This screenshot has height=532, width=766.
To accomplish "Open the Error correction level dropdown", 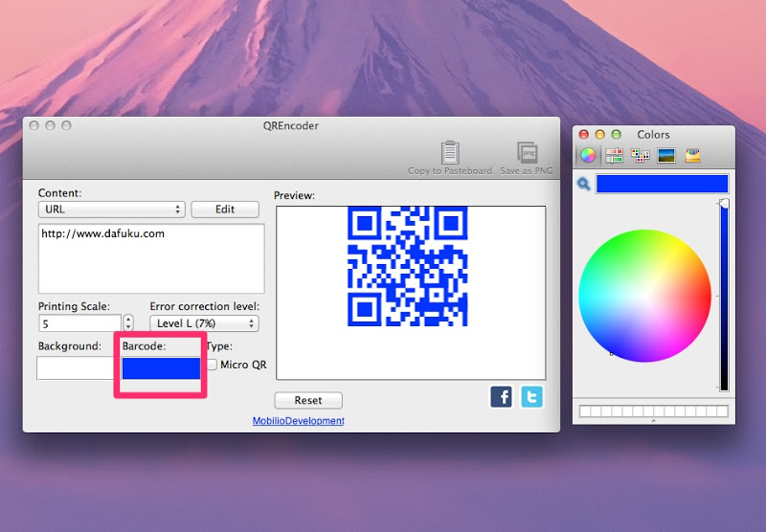I will coord(204,323).
